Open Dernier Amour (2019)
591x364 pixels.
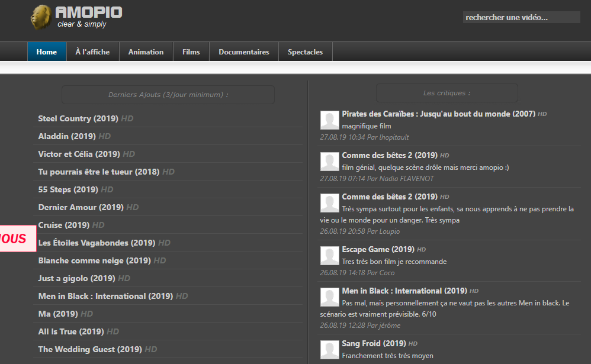pyautogui.click(x=81, y=207)
